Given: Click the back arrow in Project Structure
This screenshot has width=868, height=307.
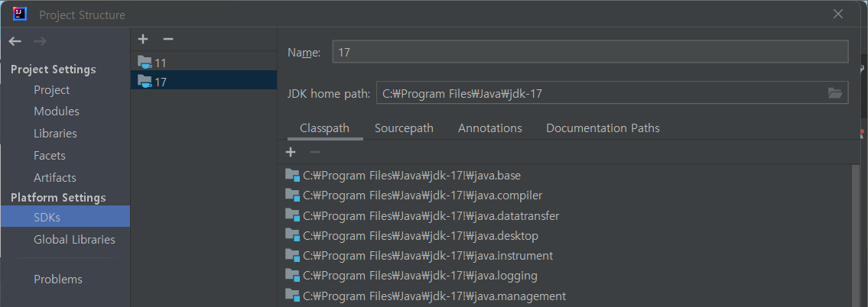Looking at the screenshot, I should coord(15,41).
